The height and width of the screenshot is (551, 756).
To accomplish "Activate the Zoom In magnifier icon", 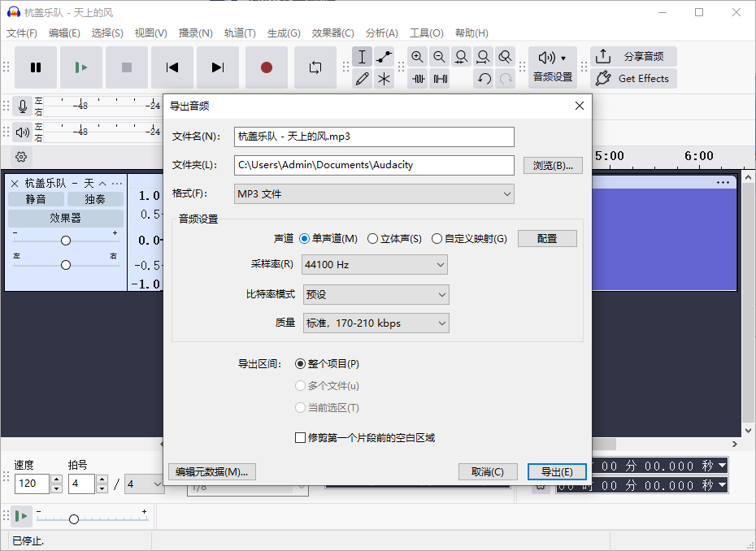I will (x=417, y=57).
